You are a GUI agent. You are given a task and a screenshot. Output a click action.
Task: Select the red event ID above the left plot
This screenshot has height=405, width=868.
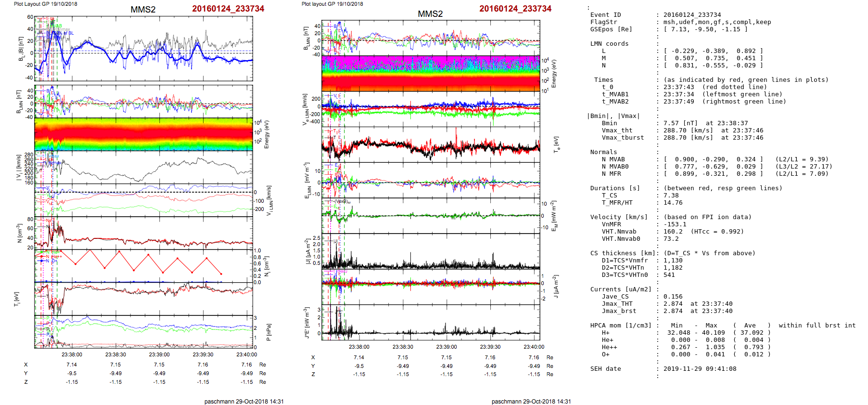point(228,9)
